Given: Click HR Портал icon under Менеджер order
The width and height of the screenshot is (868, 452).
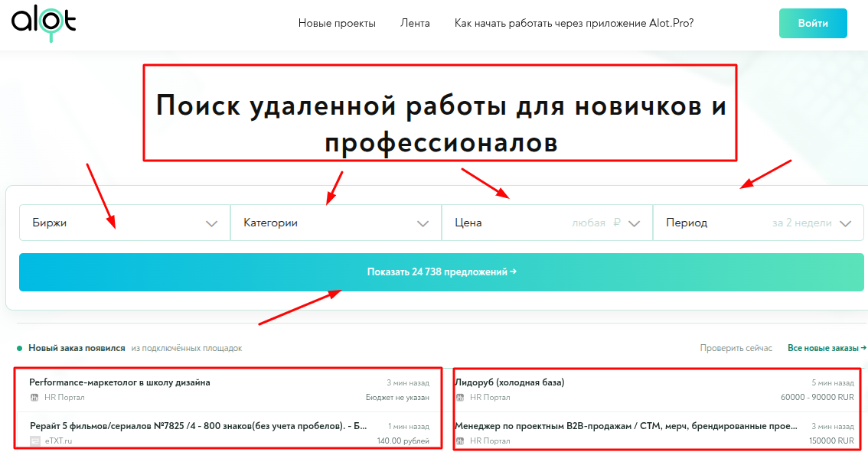Looking at the screenshot, I should 460,441.
